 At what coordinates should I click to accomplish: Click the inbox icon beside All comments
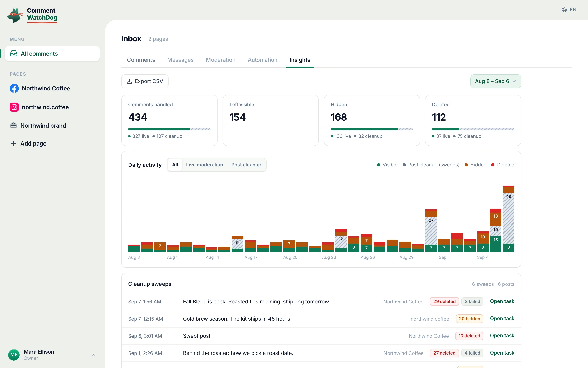pos(14,54)
